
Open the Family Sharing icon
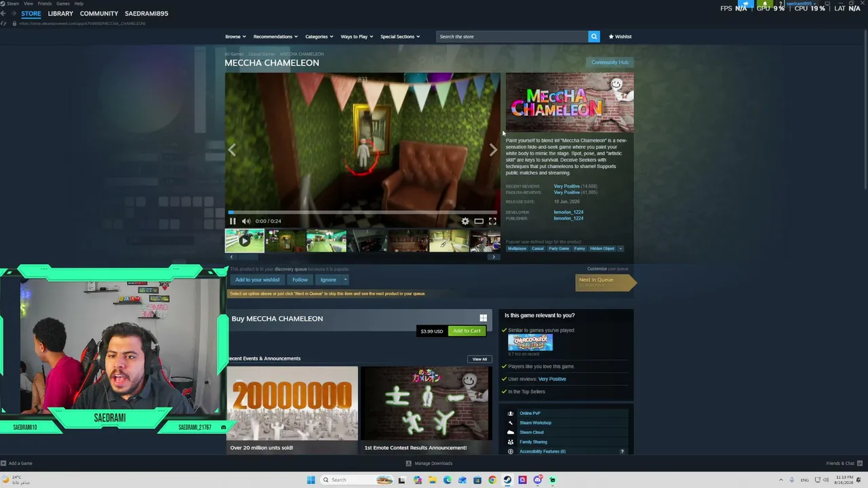click(x=511, y=442)
